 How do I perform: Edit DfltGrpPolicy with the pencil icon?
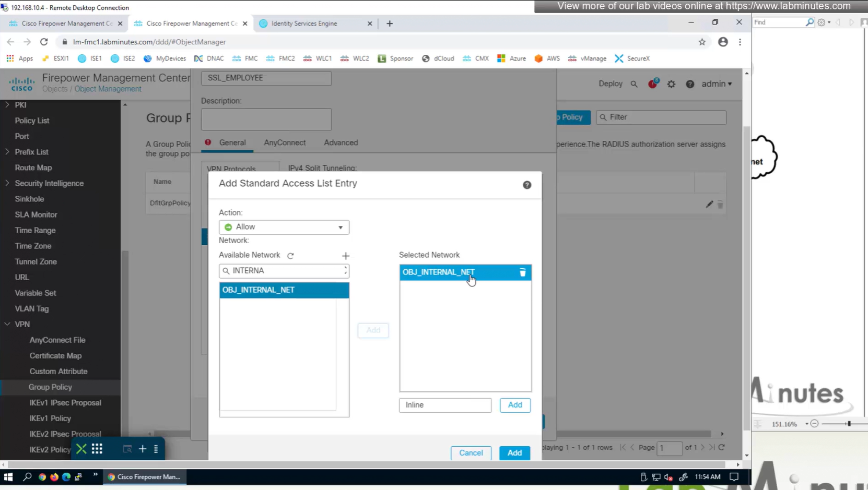click(x=709, y=205)
